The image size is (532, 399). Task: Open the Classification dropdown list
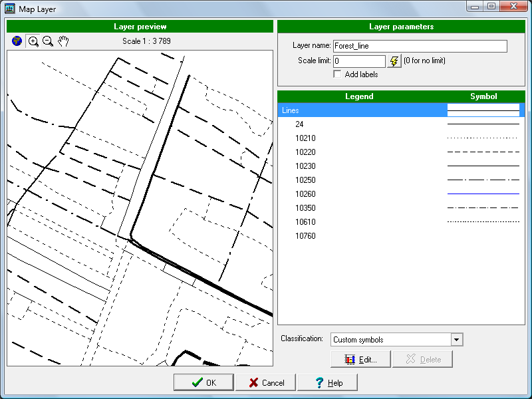[x=456, y=340]
